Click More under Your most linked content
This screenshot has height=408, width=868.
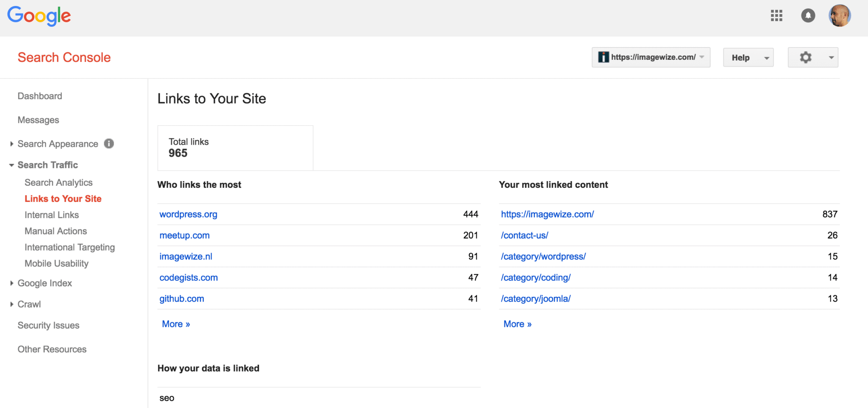tap(517, 324)
